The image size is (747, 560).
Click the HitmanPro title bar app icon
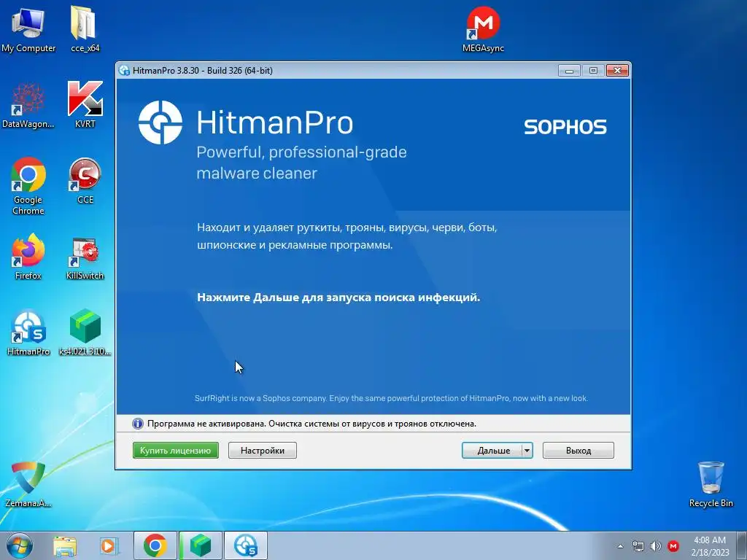124,71
